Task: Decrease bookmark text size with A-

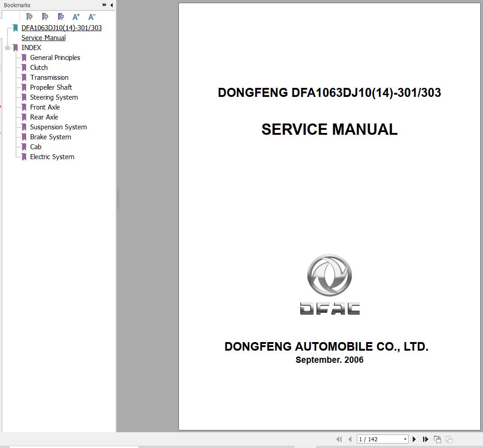Action: (x=92, y=17)
